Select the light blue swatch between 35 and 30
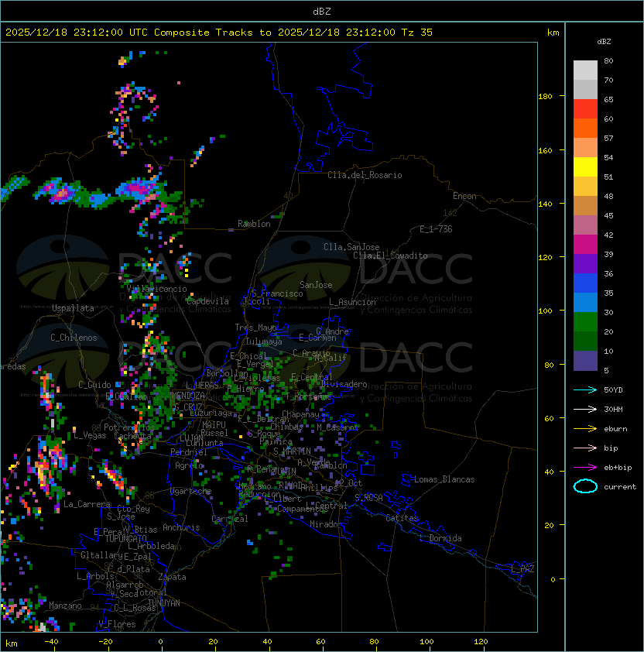 click(585, 303)
